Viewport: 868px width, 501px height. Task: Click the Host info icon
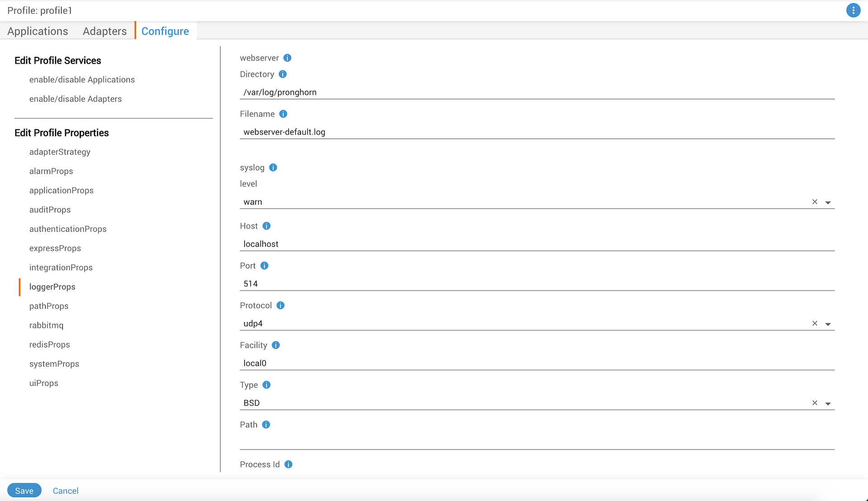(266, 226)
